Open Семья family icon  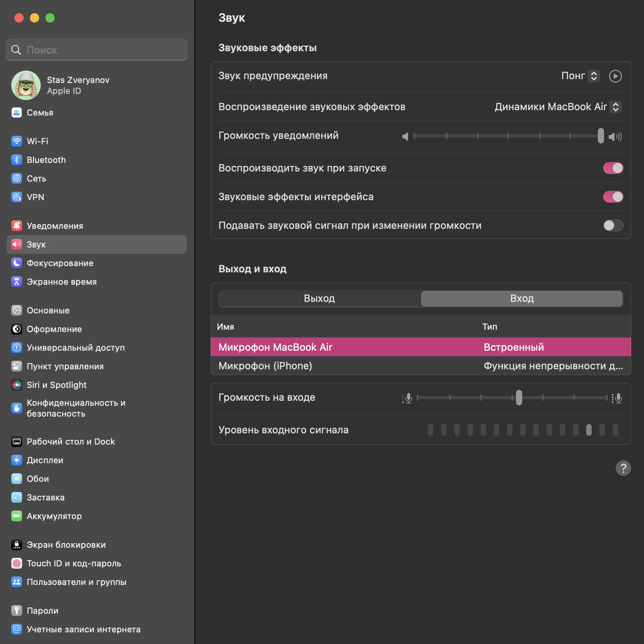click(x=17, y=113)
